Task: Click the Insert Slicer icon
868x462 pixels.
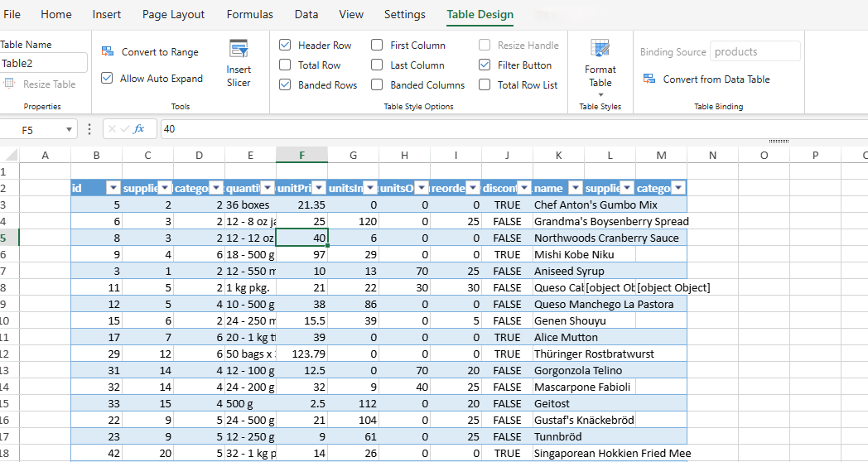Action: (x=239, y=49)
